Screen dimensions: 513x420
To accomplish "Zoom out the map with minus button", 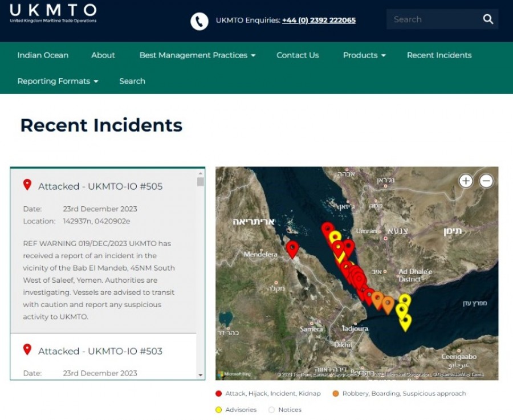I will (486, 181).
